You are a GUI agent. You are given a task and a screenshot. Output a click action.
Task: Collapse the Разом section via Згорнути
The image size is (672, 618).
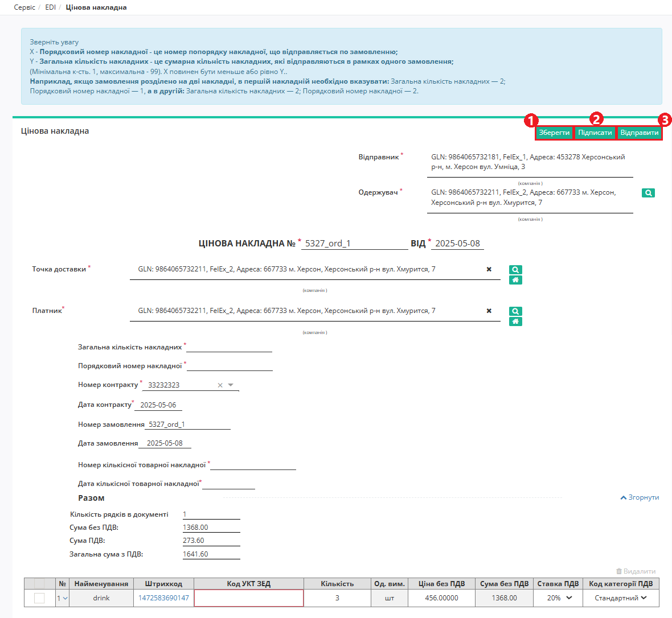tap(640, 498)
